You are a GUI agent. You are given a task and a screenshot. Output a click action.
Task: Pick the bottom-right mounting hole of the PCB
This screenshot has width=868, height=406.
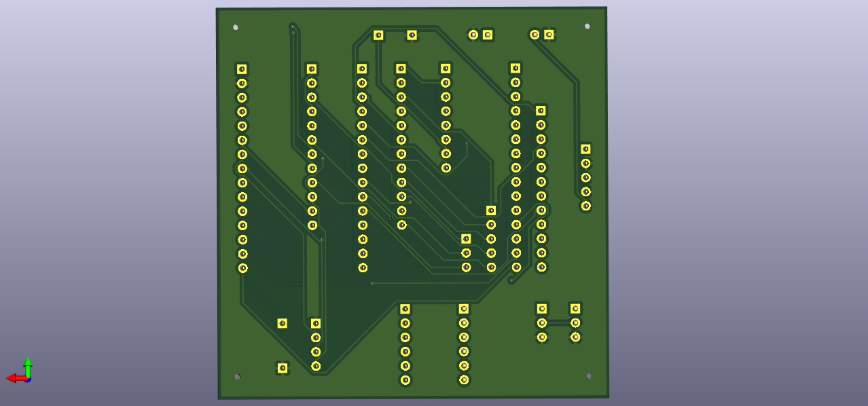[589, 375]
